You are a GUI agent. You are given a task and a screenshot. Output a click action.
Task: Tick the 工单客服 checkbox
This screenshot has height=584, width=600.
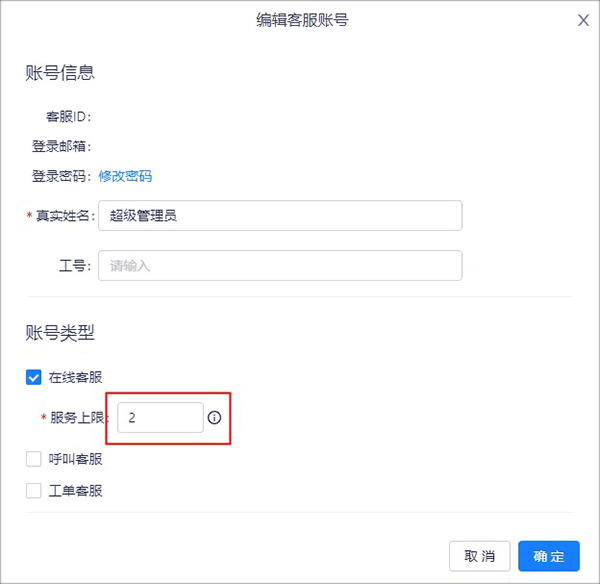tap(34, 491)
